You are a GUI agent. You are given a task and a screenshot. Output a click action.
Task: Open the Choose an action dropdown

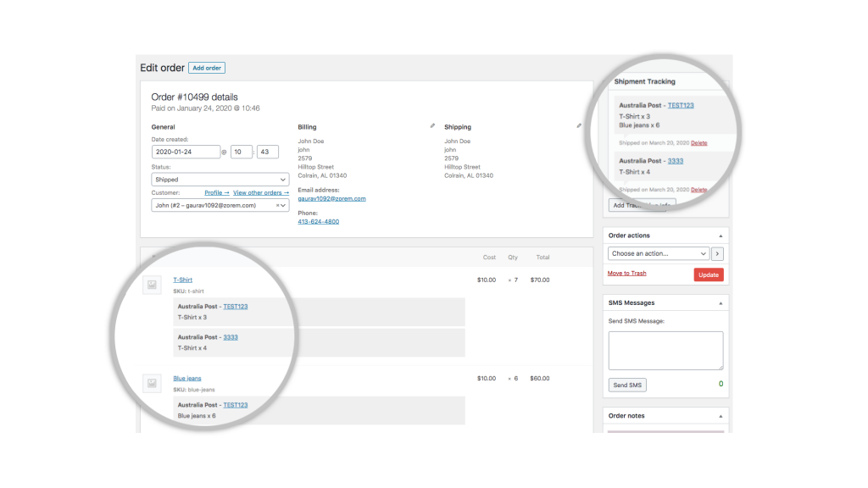658,253
